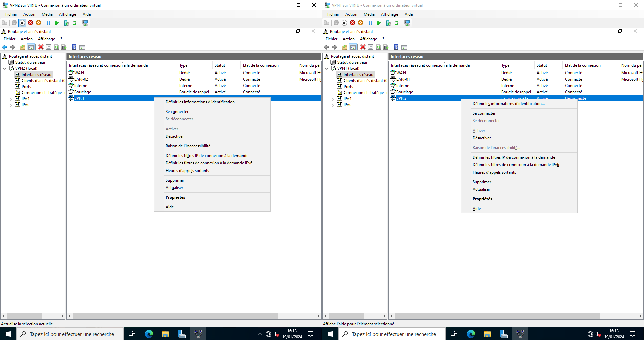Click the blue help icon in the VPN2 console toolbar
Viewport: 644px width, 340px height.
[74, 47]
